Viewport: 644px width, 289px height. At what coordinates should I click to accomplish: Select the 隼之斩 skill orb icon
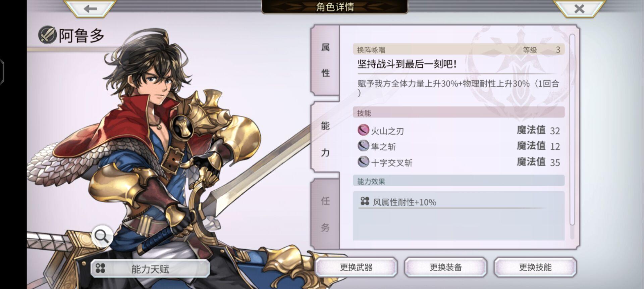click(363, 146)
